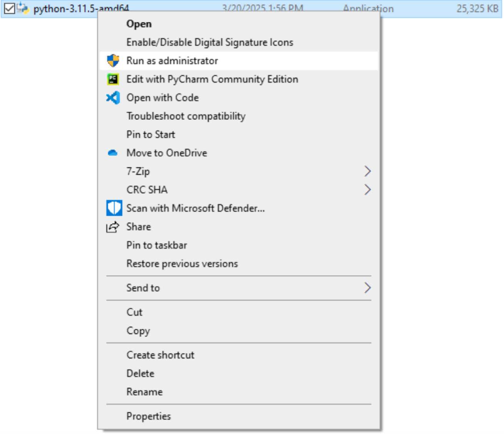The width and height of the screenshot is (504, 434).
Task: Click the python installer file icon
Action: (x=23, y=8)
